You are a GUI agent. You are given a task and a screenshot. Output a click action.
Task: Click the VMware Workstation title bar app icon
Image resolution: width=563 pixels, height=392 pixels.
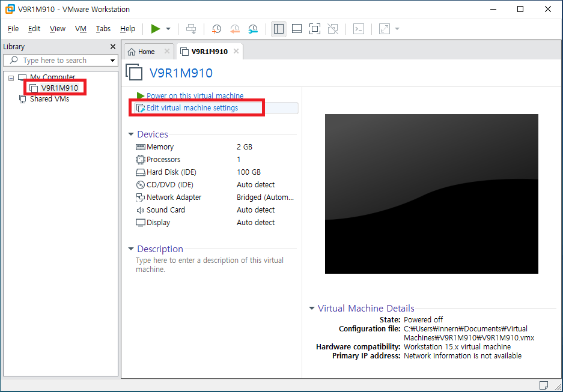(10, 10)
